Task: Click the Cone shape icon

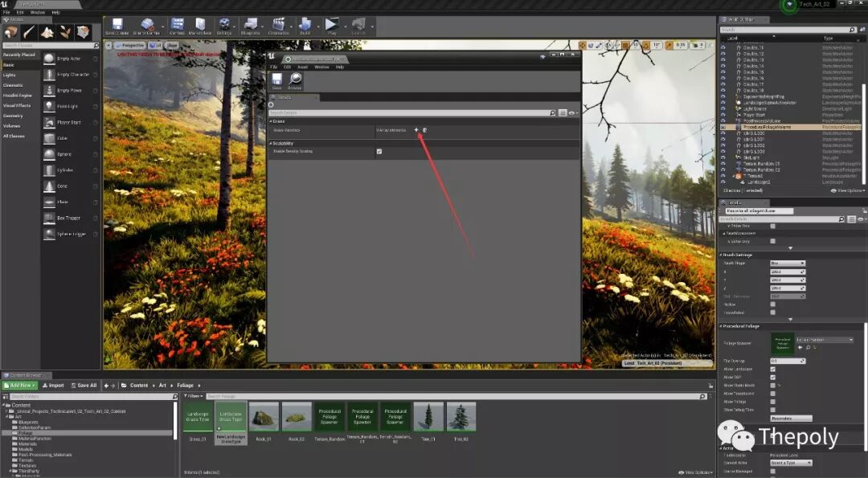Action: pos(49,186)
